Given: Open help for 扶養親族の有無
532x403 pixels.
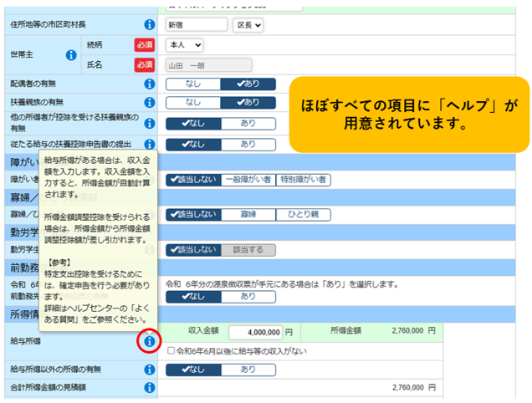Looking at the screenshot, I should [x=149, y=102].
